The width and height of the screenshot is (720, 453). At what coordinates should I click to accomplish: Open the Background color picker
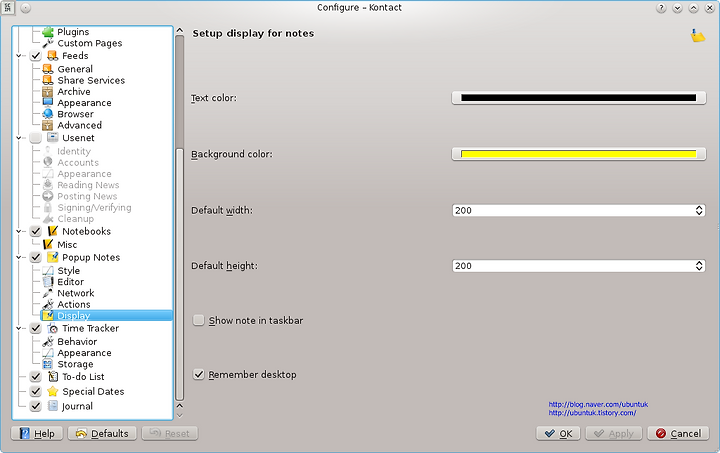[579, 154]
